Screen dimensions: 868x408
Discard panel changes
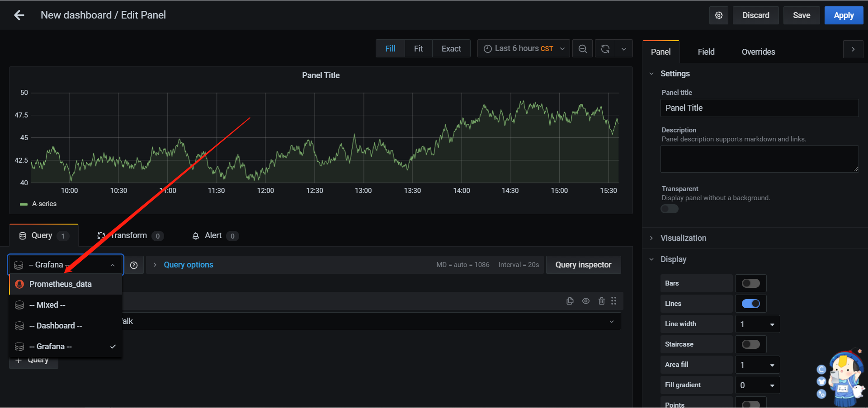click(755, 15)
